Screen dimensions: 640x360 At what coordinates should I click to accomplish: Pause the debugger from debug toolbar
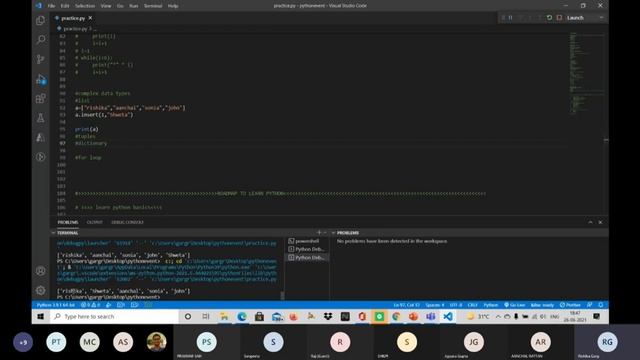tap(510, 18)
